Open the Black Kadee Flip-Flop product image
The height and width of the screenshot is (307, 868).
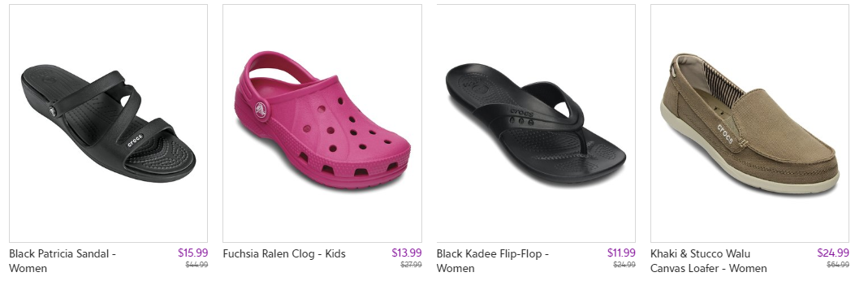pos(536,123)
